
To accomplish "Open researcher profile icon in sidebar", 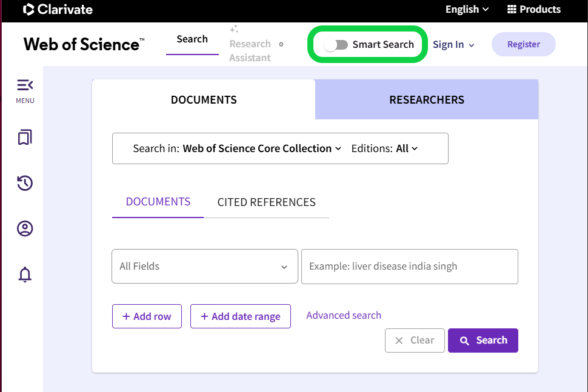I will click(24, 229).
